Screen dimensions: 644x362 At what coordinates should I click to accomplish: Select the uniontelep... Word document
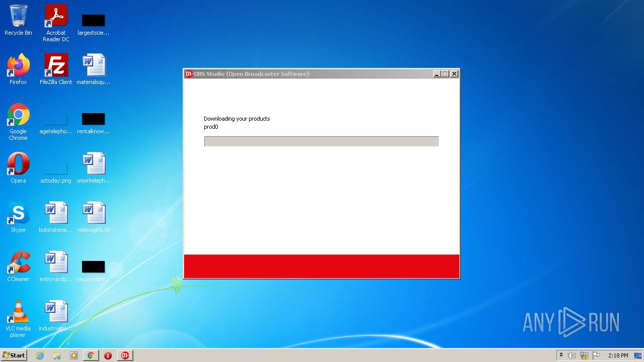click(94, 168)
